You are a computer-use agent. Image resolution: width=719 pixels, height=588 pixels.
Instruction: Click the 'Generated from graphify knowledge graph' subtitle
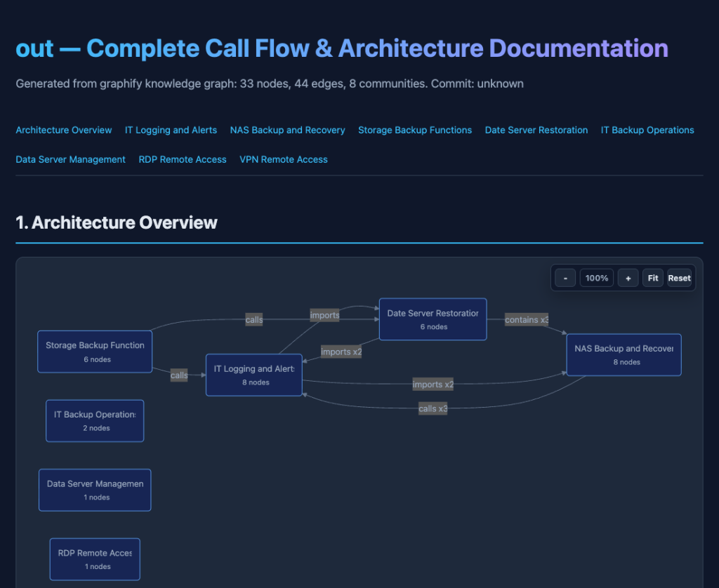click(x=270, y=84)
